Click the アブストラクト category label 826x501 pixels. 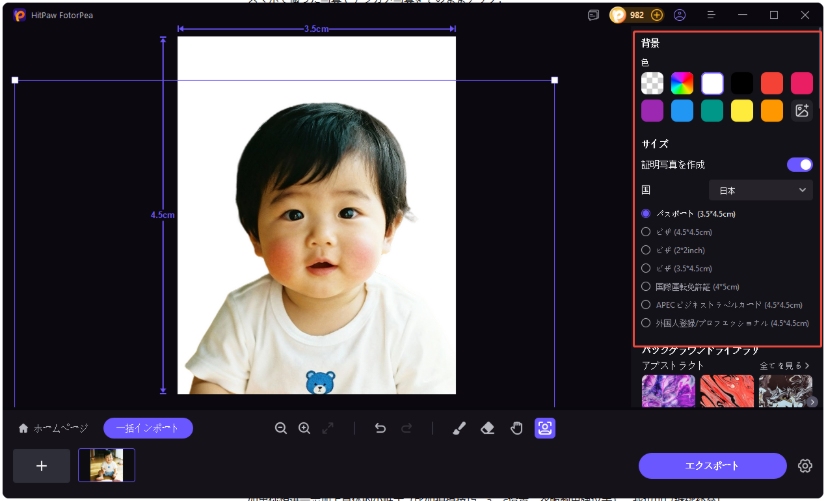tap(672, 365)
